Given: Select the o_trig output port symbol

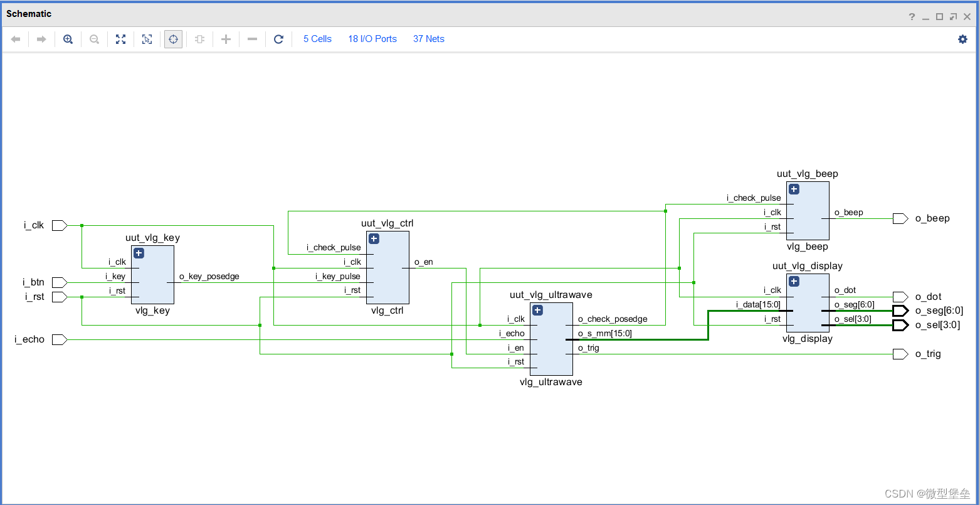Looking at the screenshot, I should (x=900, y=354).
